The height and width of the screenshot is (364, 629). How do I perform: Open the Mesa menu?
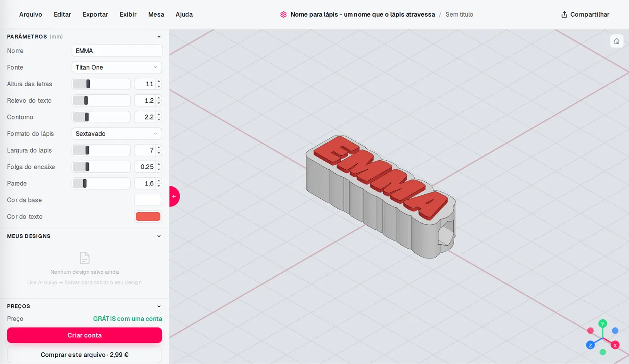click(x=156, y=14)
